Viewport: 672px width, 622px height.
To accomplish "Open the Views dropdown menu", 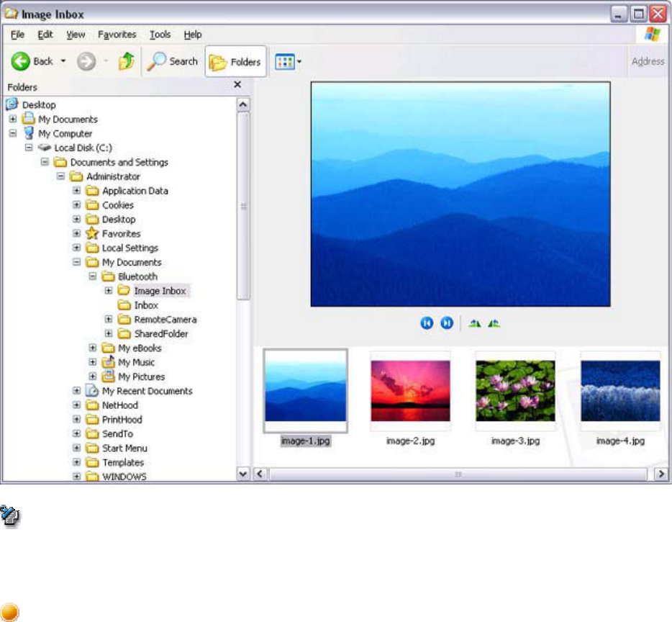I will [x=288, y=62].
